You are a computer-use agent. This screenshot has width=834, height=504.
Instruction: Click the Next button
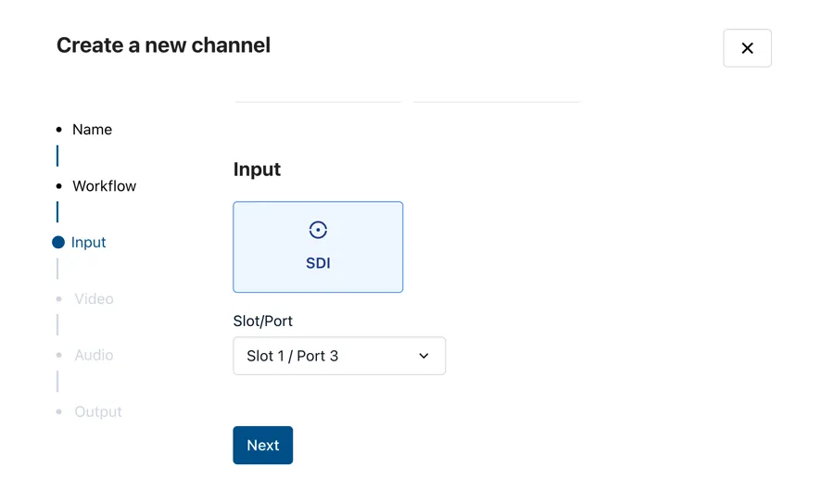[263, 445]
